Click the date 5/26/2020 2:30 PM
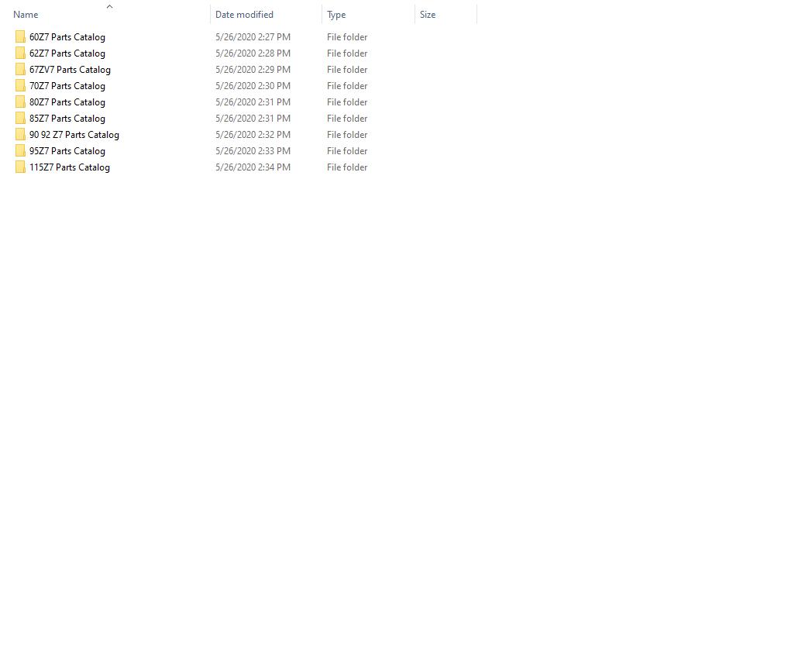 (253, 85)
